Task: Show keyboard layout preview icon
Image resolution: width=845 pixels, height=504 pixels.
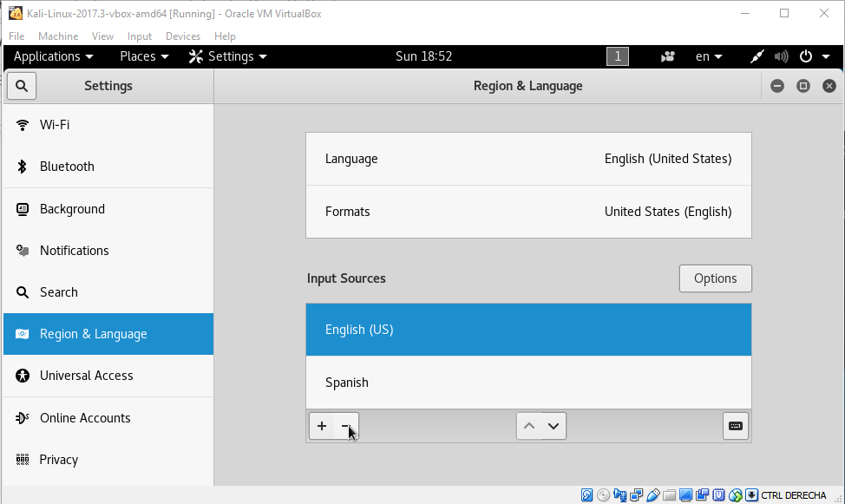Action: (735, 426)
